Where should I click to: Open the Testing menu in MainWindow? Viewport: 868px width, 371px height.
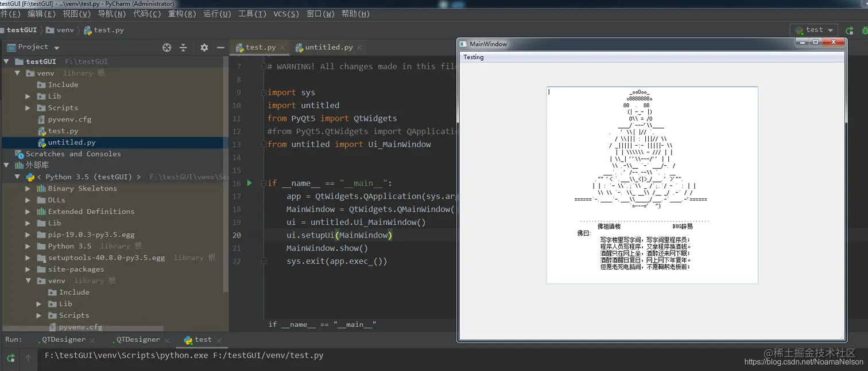point(474,57)
